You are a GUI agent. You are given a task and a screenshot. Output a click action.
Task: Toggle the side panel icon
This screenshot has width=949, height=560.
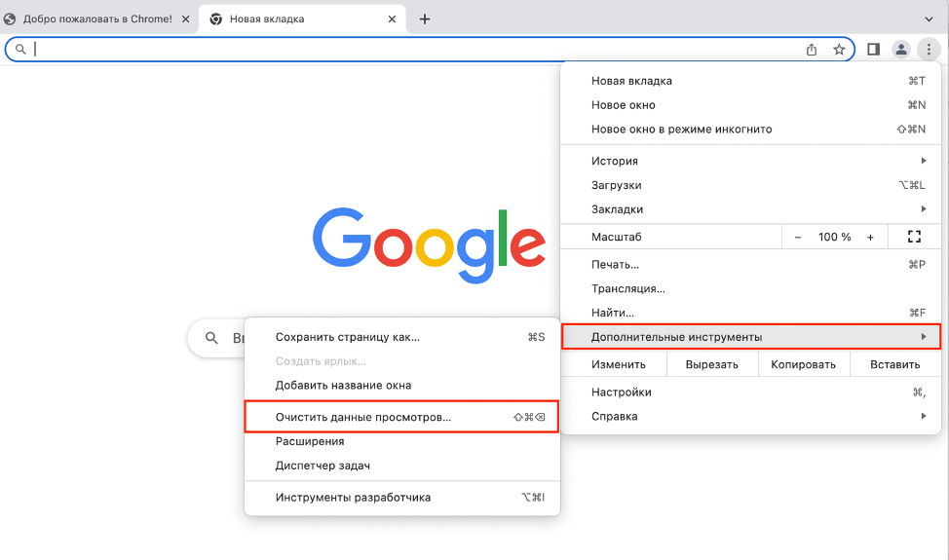(x=874, y=49)
